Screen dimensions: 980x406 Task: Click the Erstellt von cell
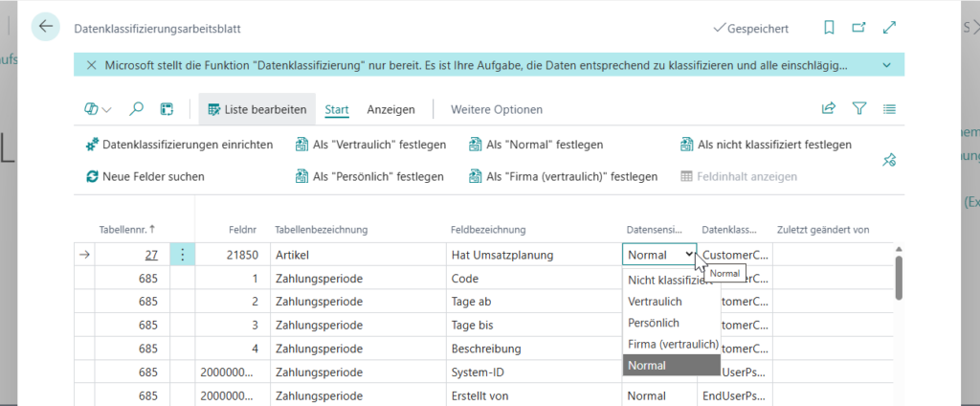point(533,395)
